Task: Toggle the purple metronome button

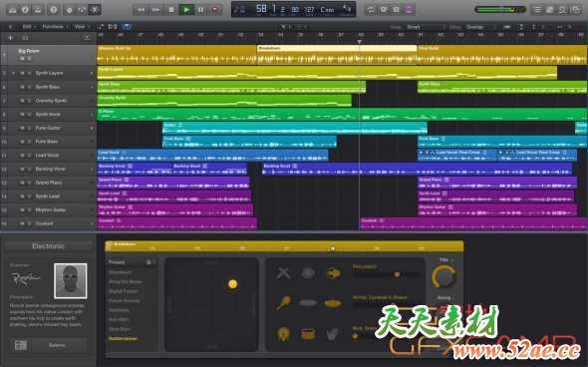Action: [409, 10]
